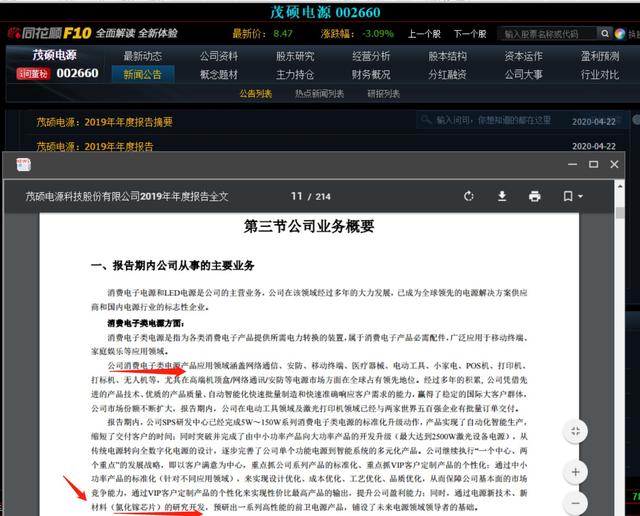Click the PDF vertical scrollbar thumb

click(x=620, y=213)
